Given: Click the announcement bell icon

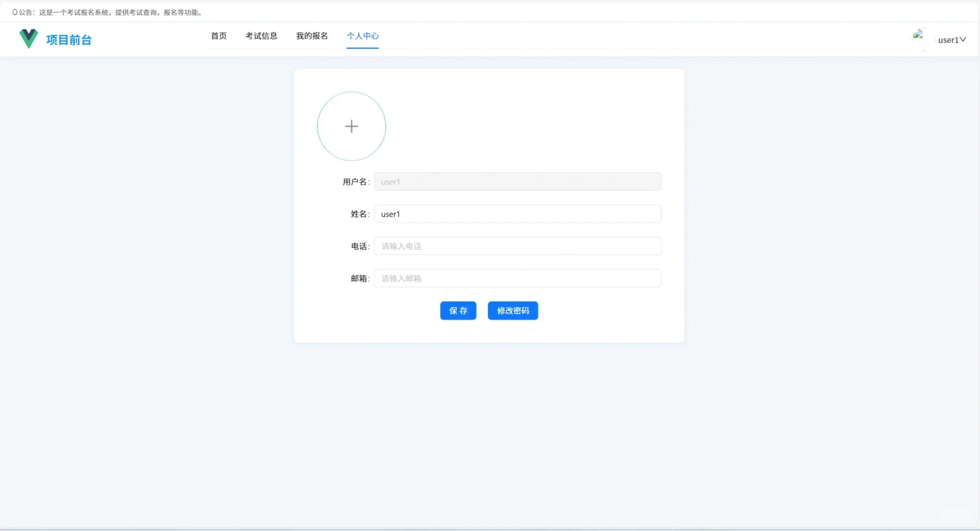Looking at the screenshot, I should (x=14, y=12).
